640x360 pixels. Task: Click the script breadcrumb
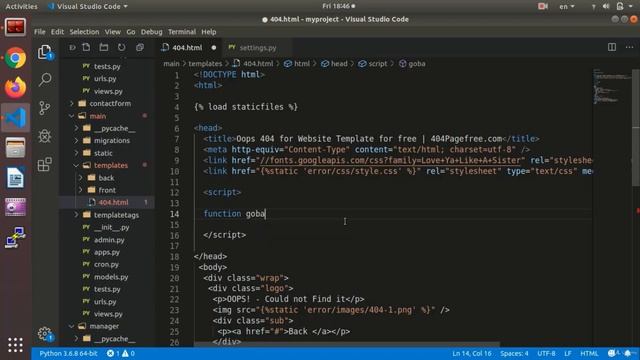[x=373, y=64]
